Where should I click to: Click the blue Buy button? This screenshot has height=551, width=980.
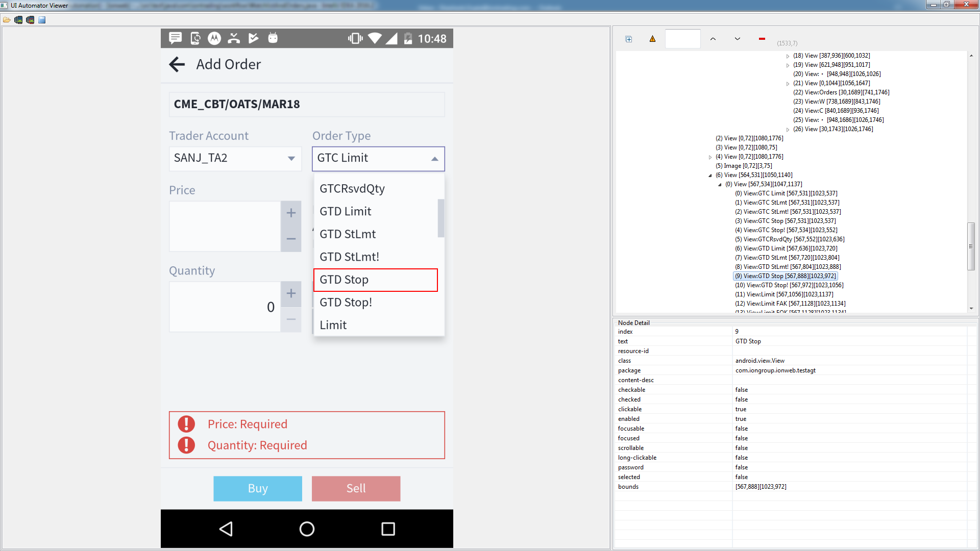(x=258, y=488)
